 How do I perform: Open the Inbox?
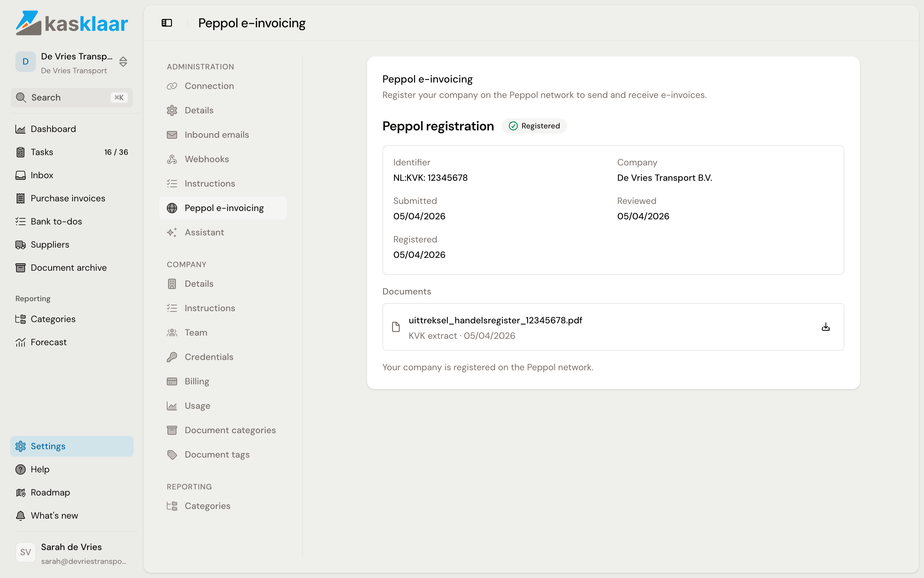click(x=72, y=175)
